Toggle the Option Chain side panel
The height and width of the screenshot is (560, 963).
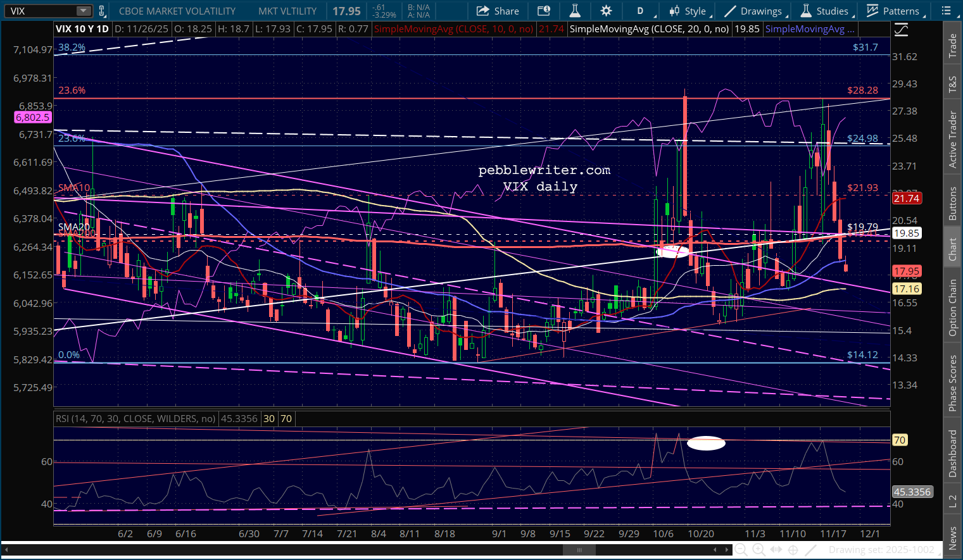(x=952, y=308)
